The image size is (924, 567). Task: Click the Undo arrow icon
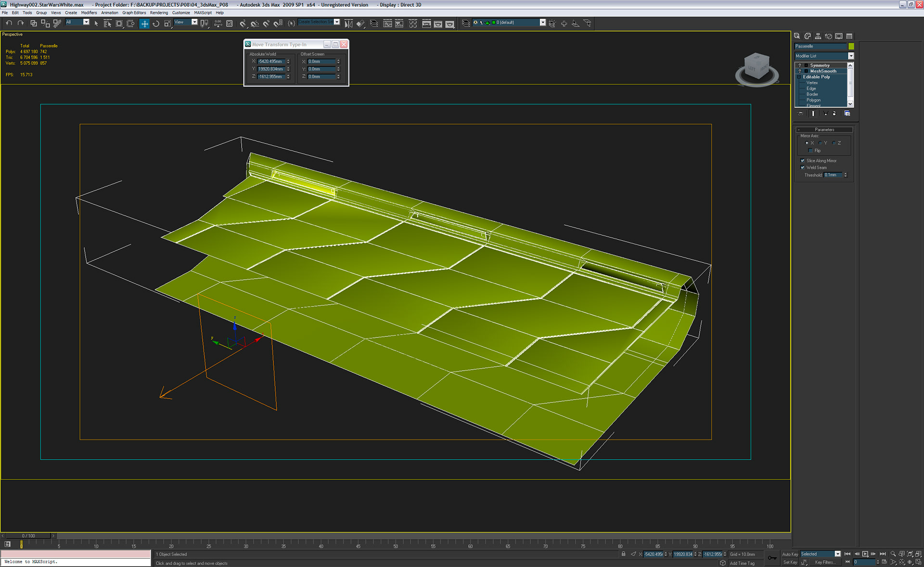[x=9, y=23]
